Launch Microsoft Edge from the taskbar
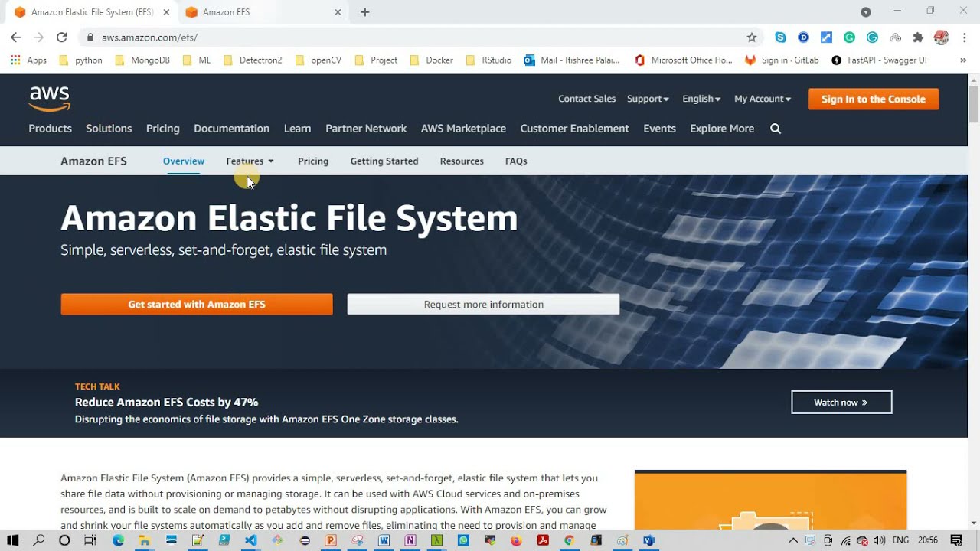 (x=118, y=540)
